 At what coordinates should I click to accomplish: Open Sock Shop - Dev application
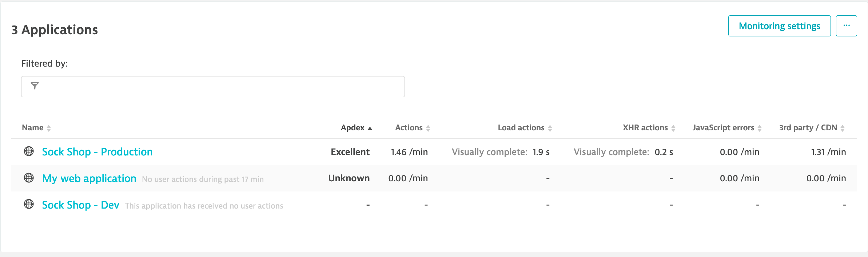pos(81,205)
